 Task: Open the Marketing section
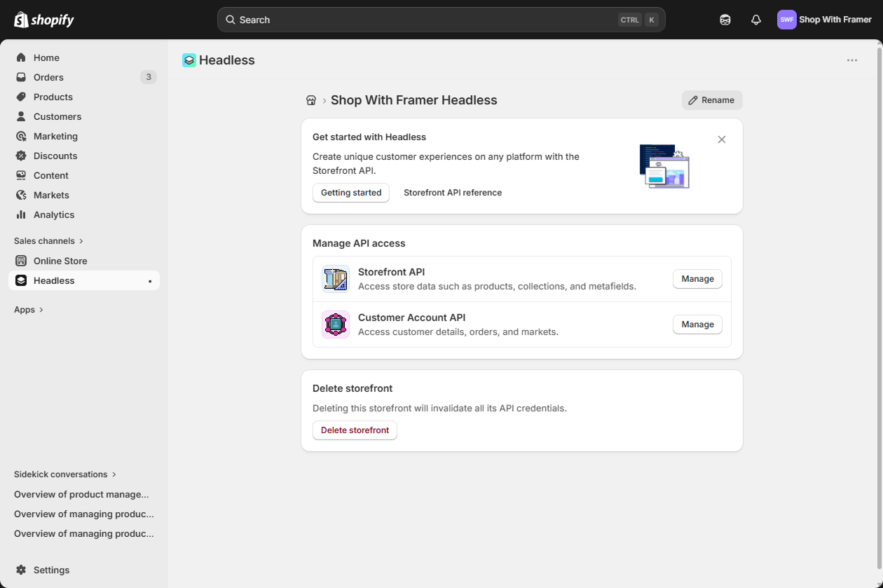(84, 136)
